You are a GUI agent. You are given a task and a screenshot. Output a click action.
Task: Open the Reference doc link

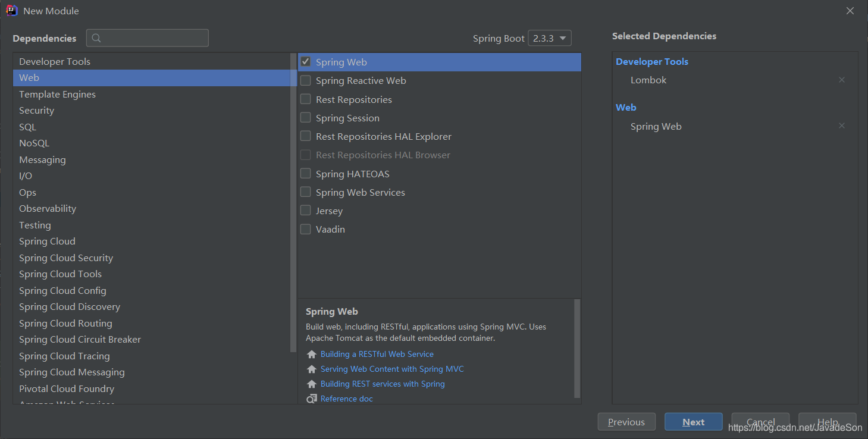coord(347,399)
